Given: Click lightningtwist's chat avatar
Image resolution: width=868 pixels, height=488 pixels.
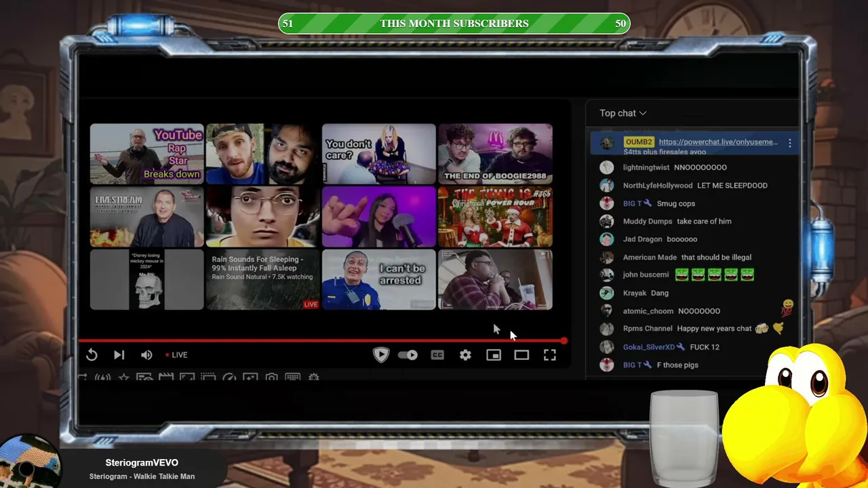Looking at the screenshot, I should click(x=607, y=167).
